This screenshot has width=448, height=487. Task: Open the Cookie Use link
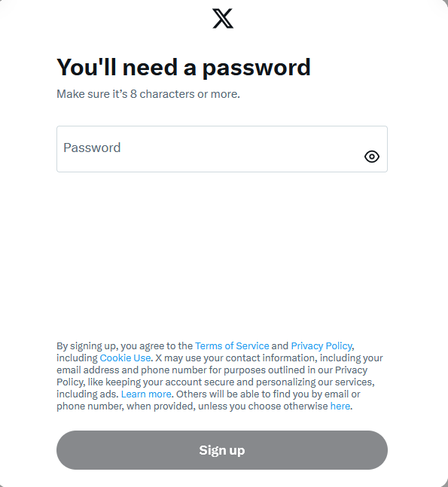coord(125,358)
